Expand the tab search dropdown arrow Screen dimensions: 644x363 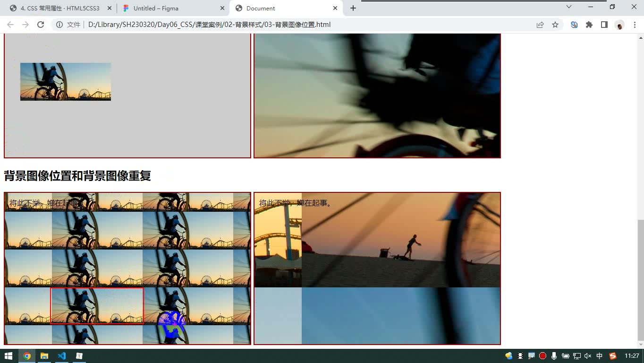point(569,7)
